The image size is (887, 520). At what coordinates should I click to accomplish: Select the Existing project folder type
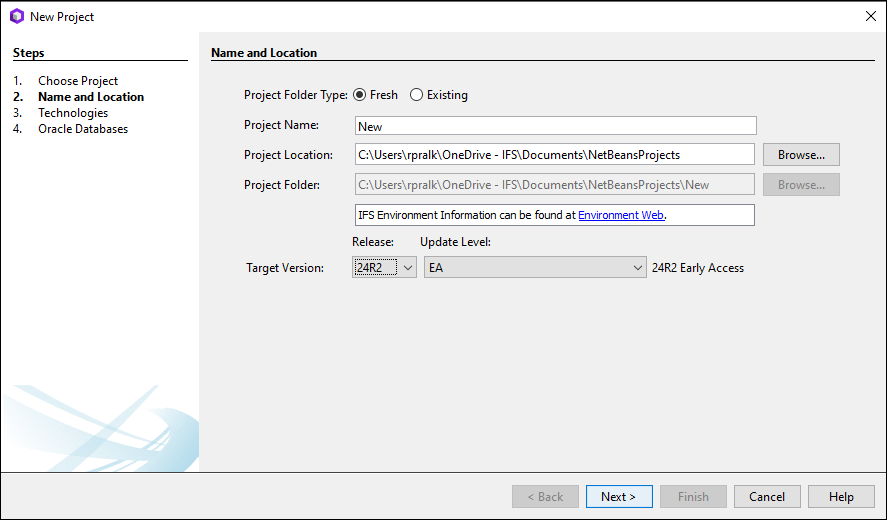pyautogui.click(x=417, y=95)
